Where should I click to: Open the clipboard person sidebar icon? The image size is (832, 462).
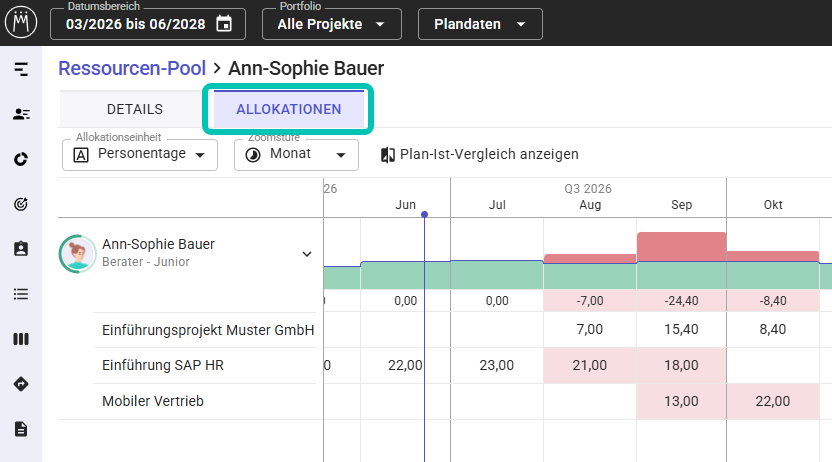pyautogui.click(x=21, y=249)
